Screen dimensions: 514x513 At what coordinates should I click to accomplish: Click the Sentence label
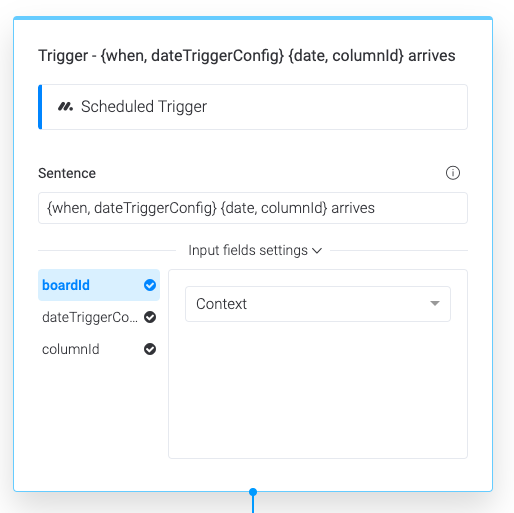pos(67,173)
